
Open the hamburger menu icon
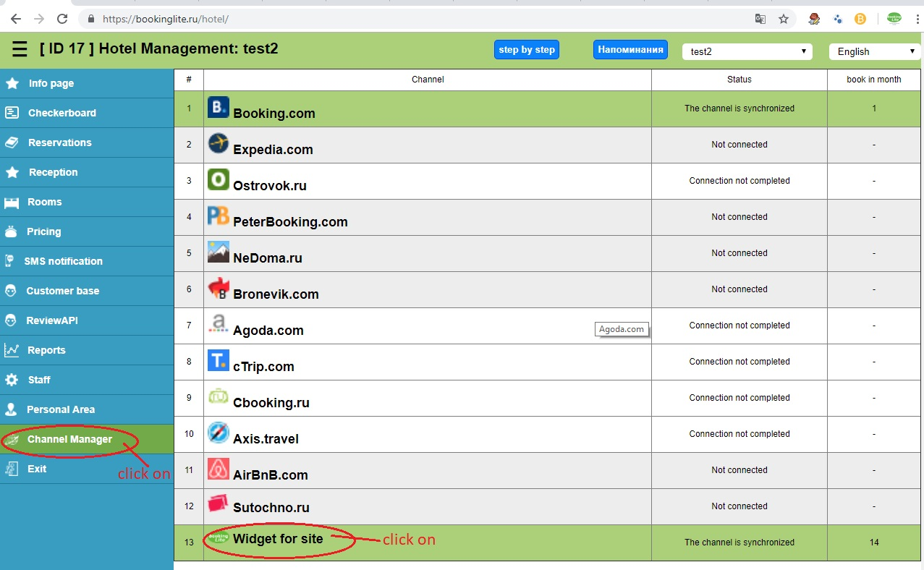pyautogui.click(x=20, y=50)
